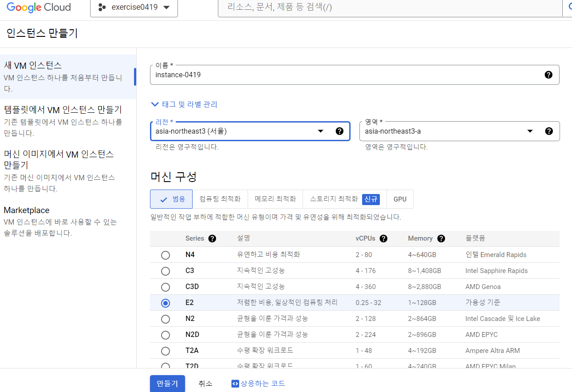Click the help icon in the zone field
Viewport: 572px width, 392px height.
pyautogui.click(x=549, y=131)
